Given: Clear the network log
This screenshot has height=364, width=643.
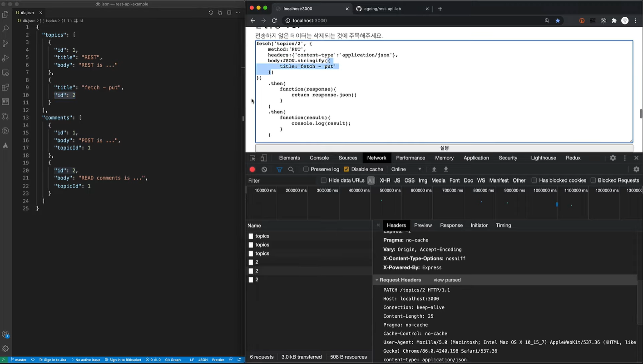Looking at the screenshot, I should (264, 169).
